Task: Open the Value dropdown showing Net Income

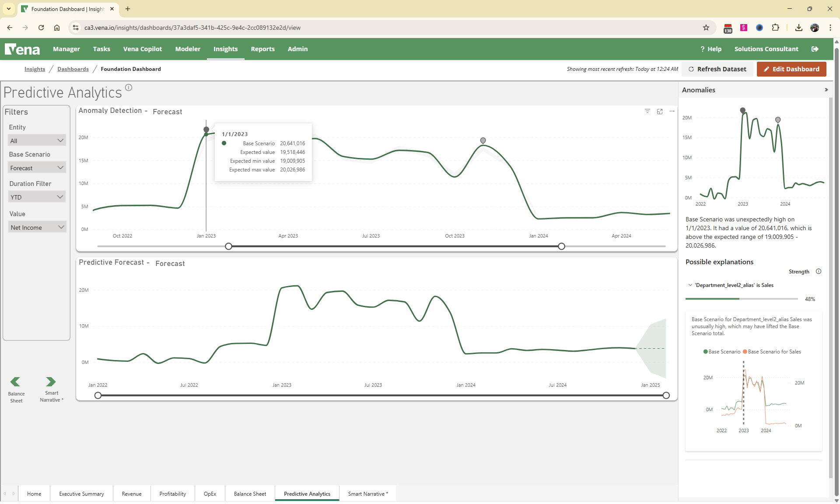Action: [37, 227]
